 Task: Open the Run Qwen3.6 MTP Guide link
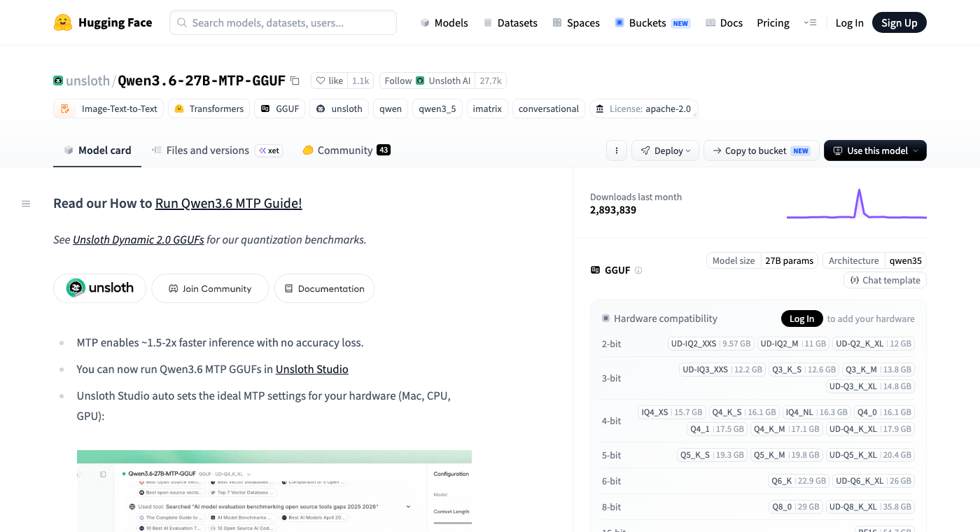coord(228,204)
